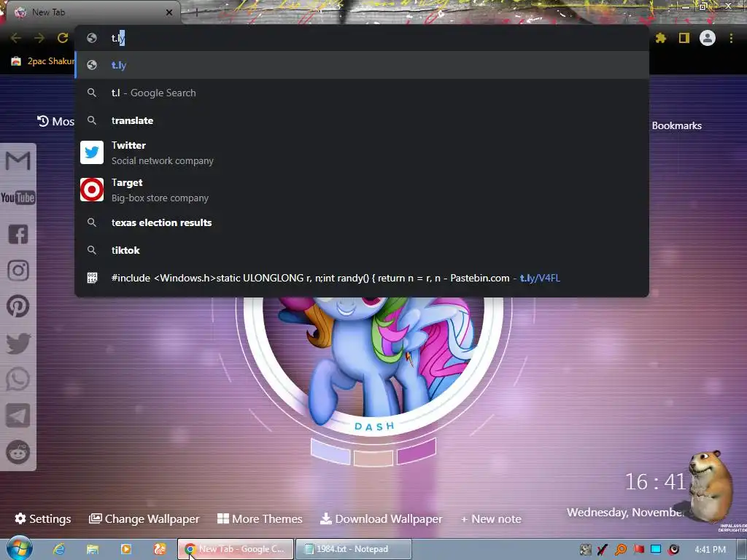
Task: Select the Target big-box store suggestion
Action: coord(362,190)
